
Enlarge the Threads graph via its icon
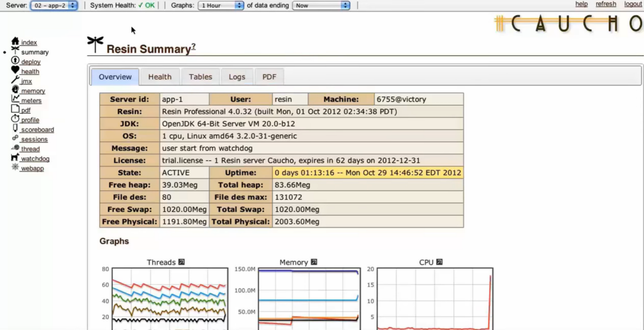pyautogui.click(x=182, y=262)
